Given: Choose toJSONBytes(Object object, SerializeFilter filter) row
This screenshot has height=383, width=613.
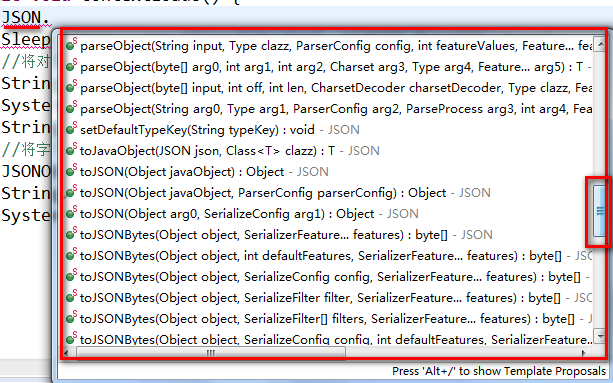Looking at the screenshot, I should 328,298.
